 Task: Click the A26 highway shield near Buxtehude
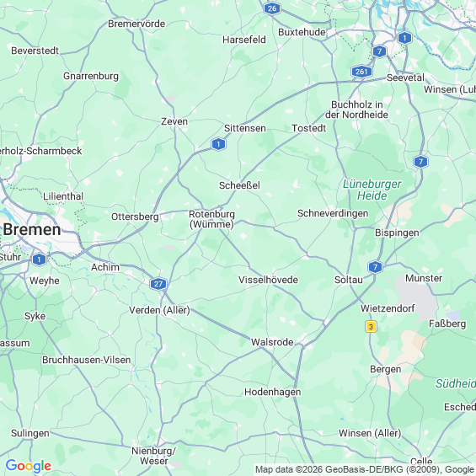coord(272,8)
